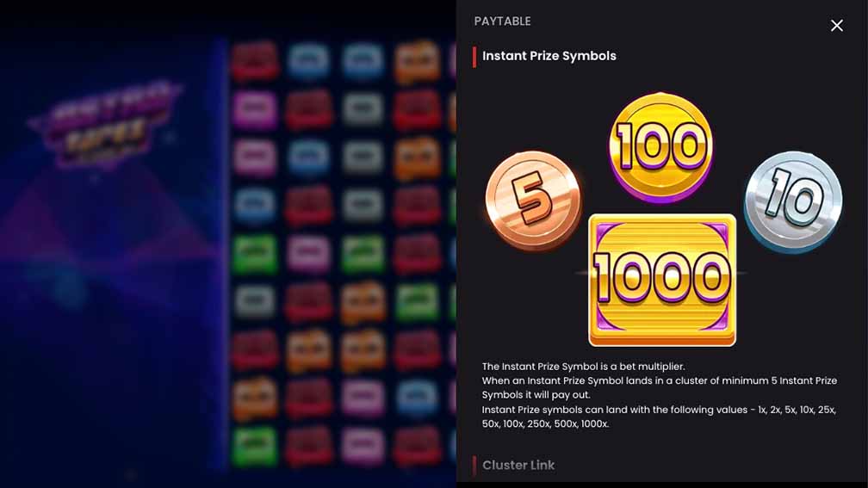Click the bottom-row pink cassette tile

[x=363, y=446]
